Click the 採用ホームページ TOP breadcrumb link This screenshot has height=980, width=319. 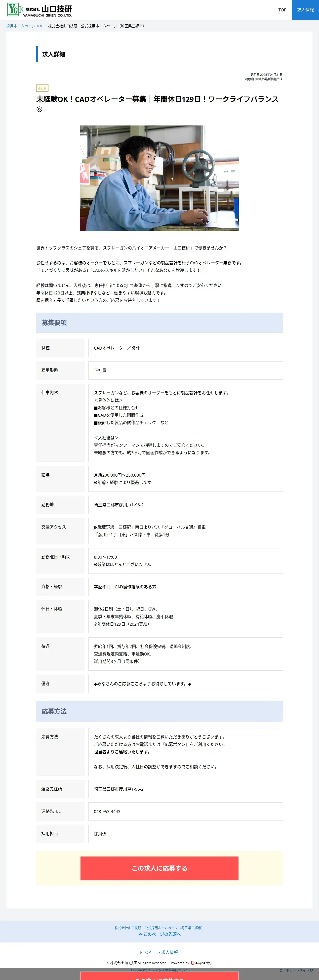25,26
